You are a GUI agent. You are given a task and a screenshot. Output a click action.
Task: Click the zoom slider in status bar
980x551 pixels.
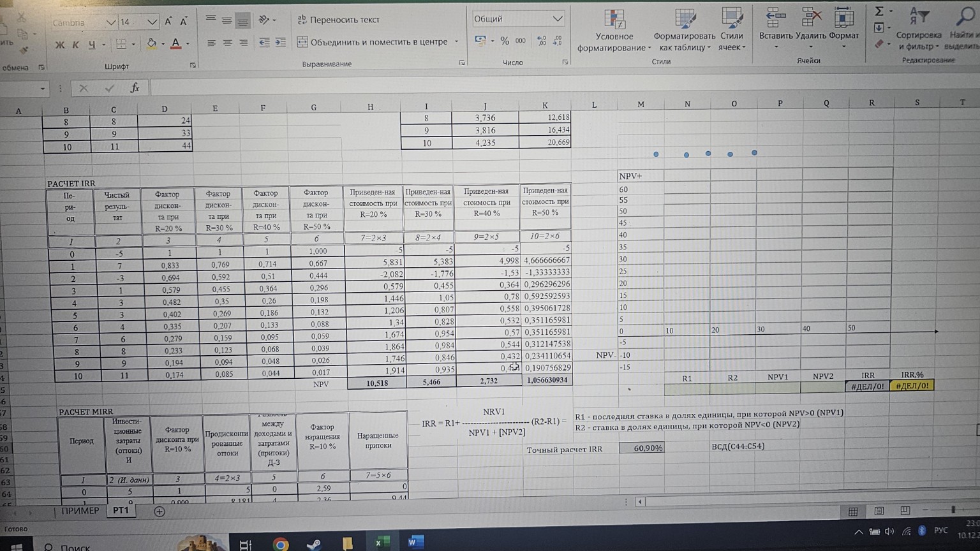click(x=953, y=510)
